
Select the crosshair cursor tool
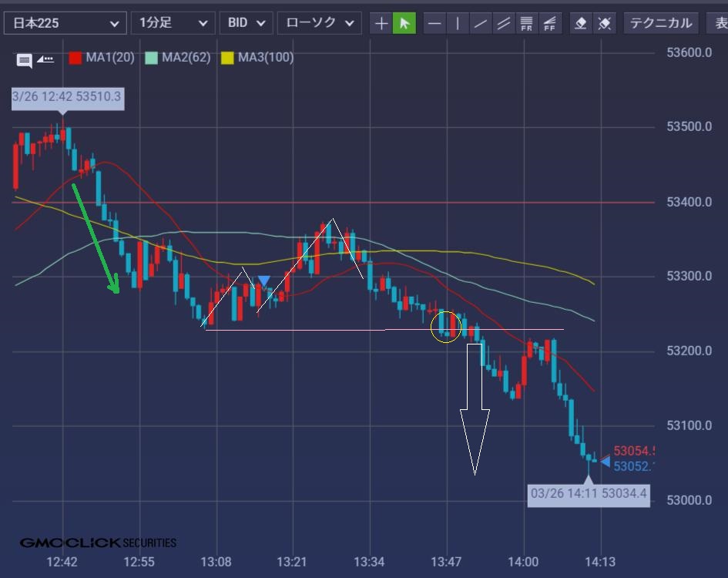381,23
